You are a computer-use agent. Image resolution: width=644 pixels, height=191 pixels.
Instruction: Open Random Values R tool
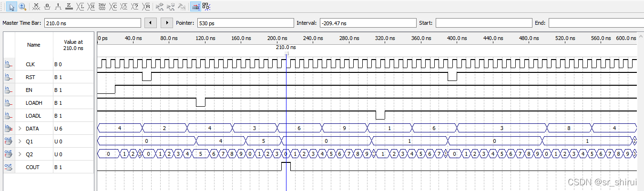[x=147, y=7]
